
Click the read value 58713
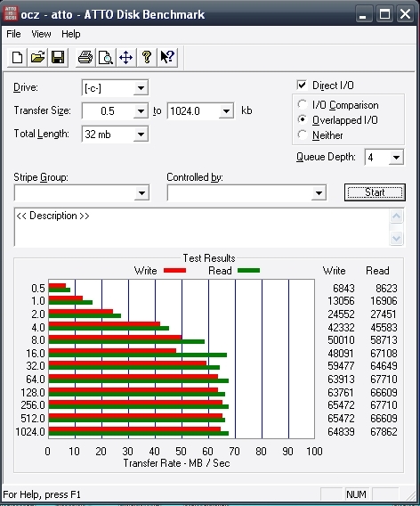pos(384,340)
